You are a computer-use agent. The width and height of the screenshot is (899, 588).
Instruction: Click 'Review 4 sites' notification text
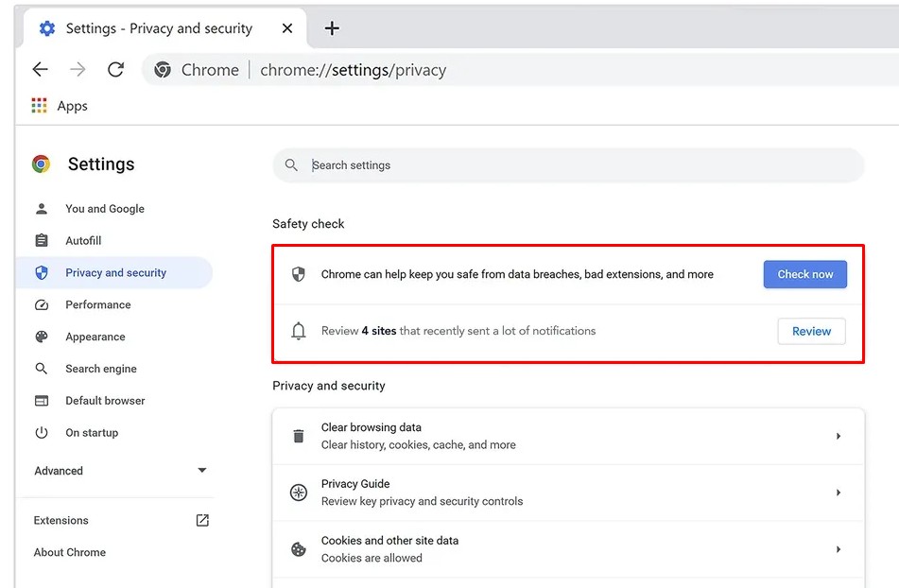458,331
